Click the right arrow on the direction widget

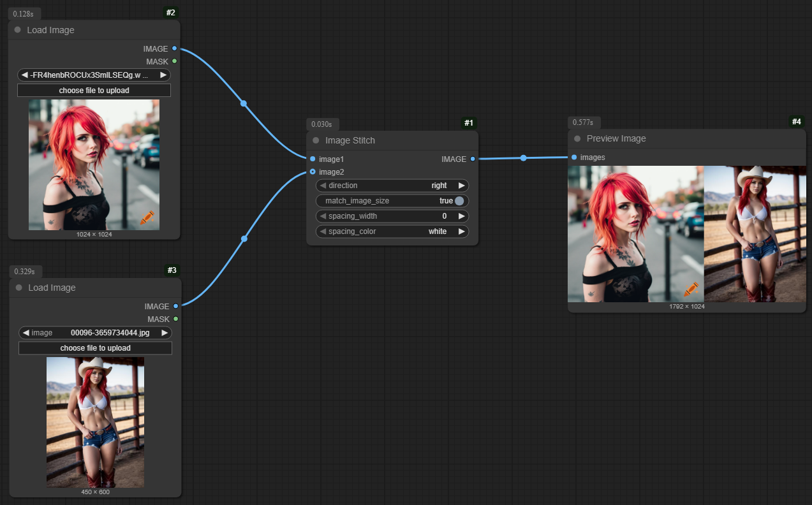click(x=462, y=186)
